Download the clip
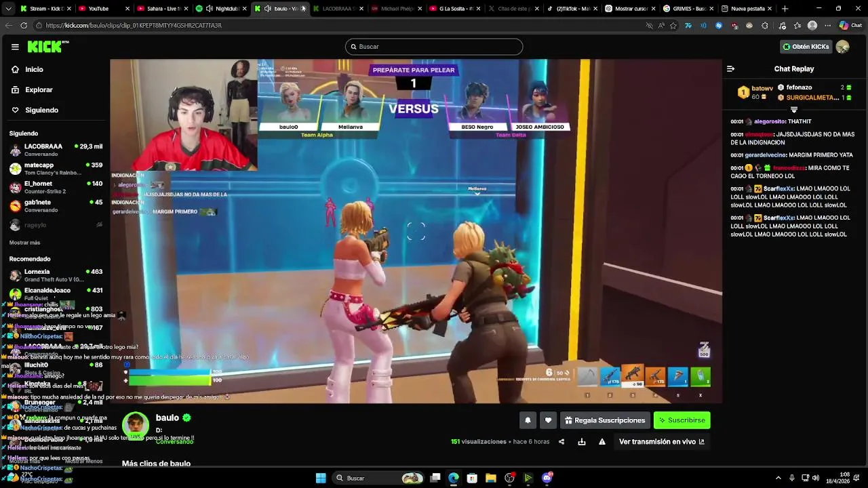The image size is (868, 488). [581, 442]
